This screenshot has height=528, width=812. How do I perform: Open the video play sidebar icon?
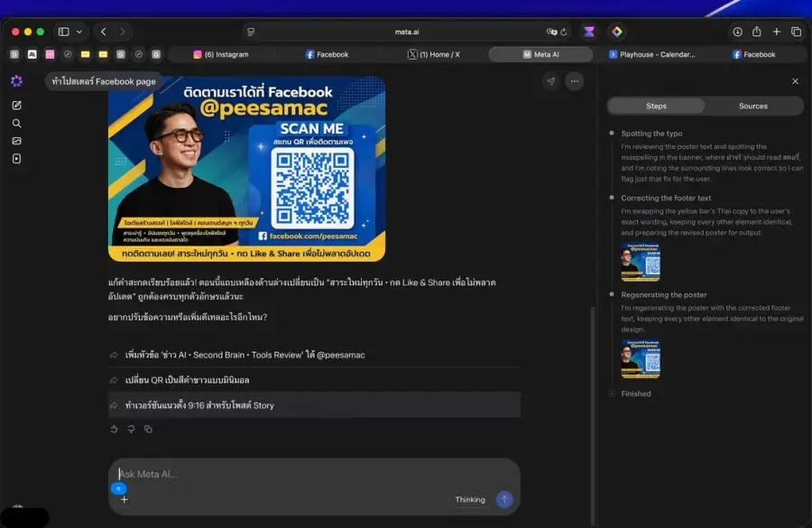coord(16,159)
